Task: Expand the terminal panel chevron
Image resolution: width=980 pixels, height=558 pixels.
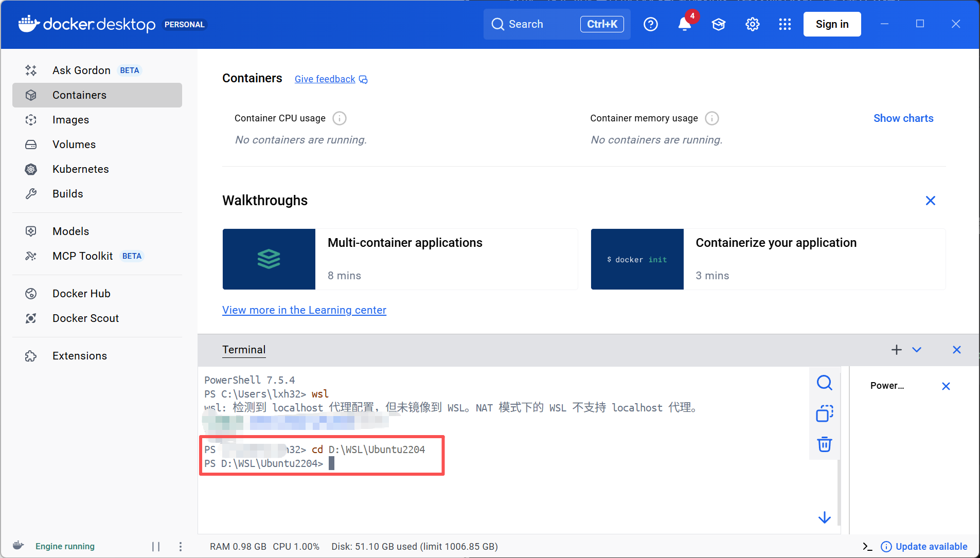Action: (x=917, y=350)
